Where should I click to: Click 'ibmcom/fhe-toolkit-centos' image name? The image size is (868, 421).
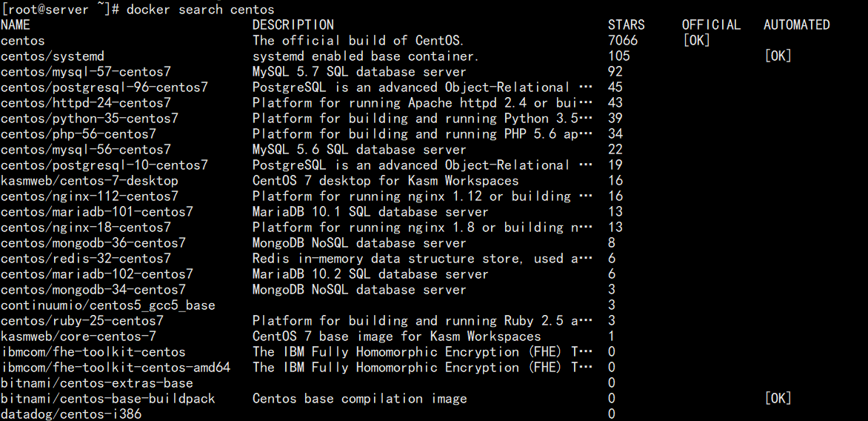point(93,352)
